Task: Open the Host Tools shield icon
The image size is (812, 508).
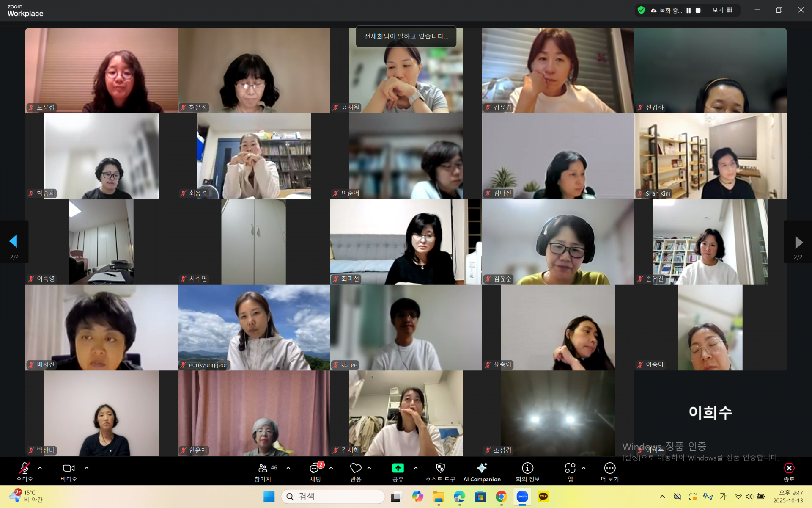Action: 440,468
